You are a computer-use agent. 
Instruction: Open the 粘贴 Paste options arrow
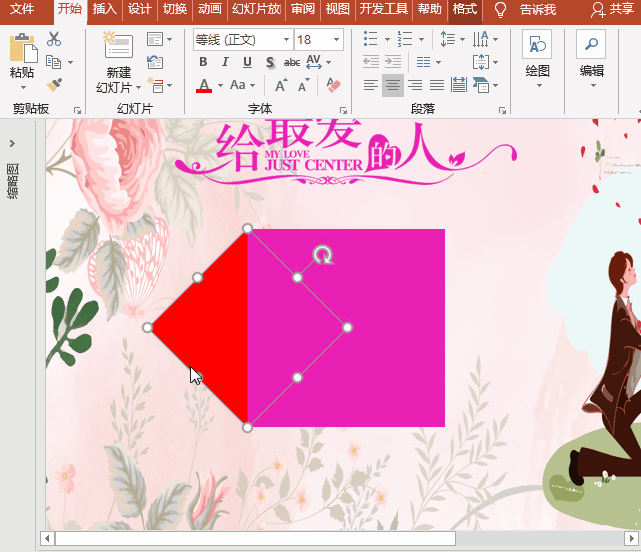pyautogui.click(x=23, y=88)
